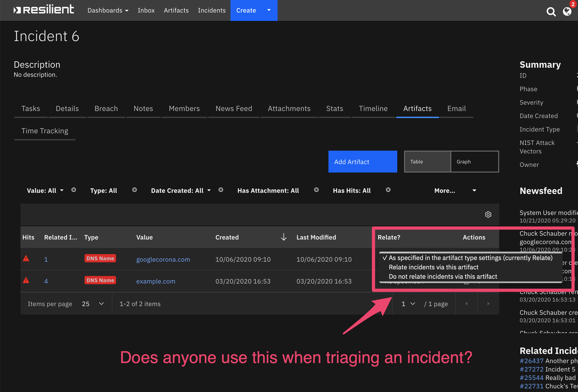Toggle sort arrow on Created column

point(284,237)
